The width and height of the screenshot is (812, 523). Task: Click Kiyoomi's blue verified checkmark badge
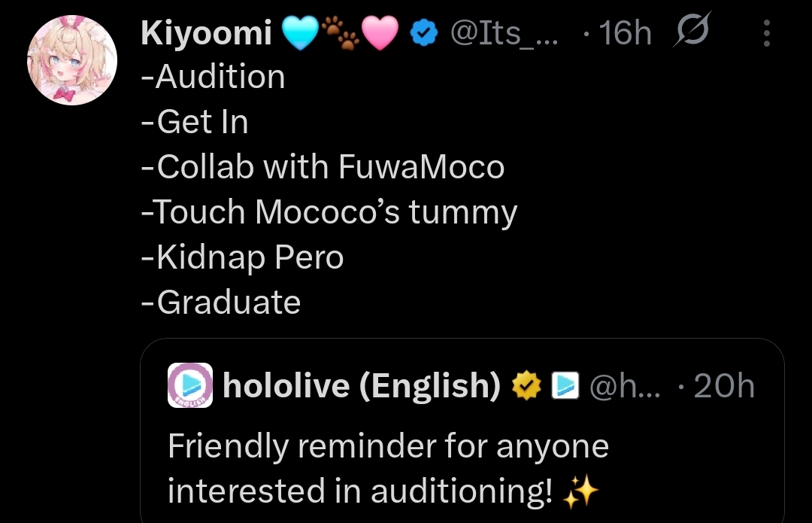(x=424, y=33)
